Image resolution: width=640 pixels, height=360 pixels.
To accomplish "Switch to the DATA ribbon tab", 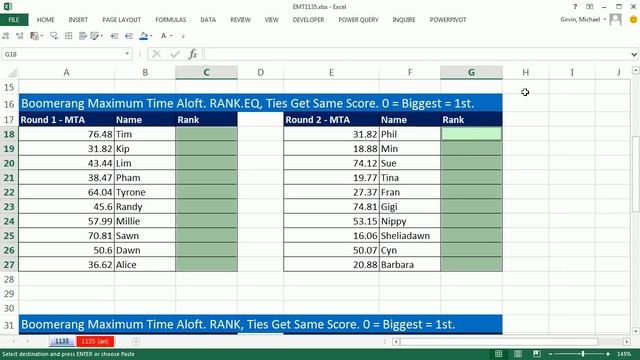I will 208,20.
